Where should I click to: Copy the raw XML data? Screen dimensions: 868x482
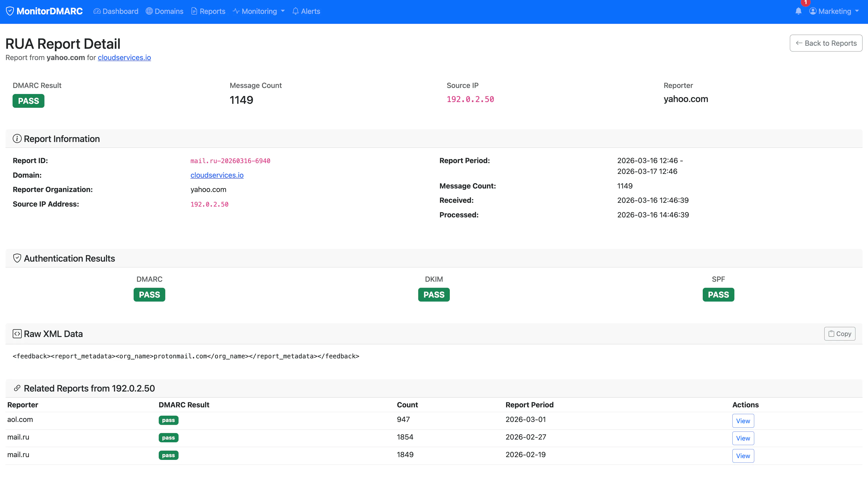[840, 334]
